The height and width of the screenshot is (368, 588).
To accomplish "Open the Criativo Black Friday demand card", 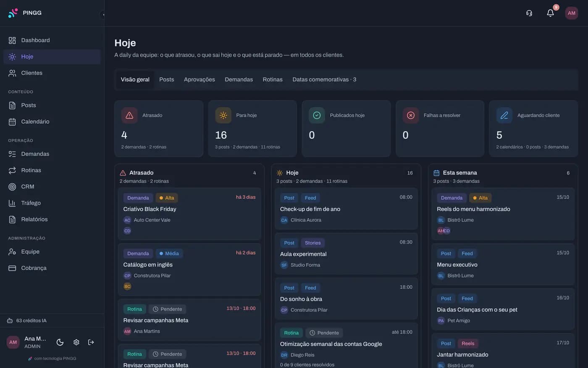I will coord(189,214).
